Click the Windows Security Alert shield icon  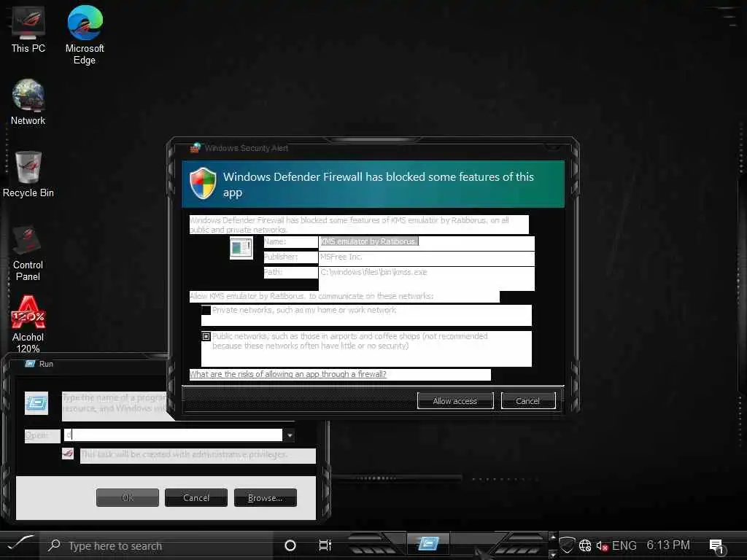tap(203, 183)
